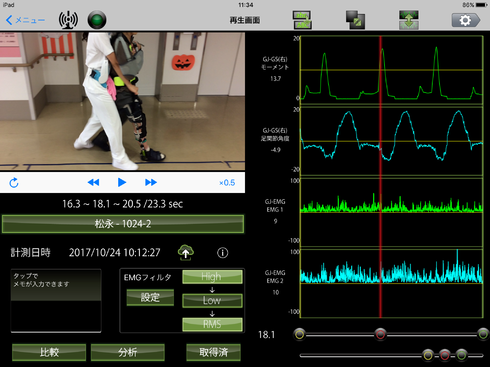Tap the video loop replay icon

click(x=14, y=183)
